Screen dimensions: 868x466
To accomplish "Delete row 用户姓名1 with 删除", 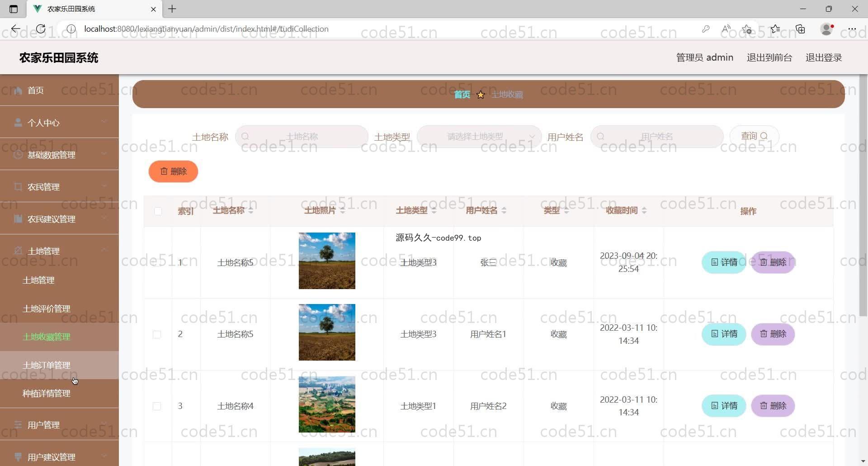I will tap(773, 334).
